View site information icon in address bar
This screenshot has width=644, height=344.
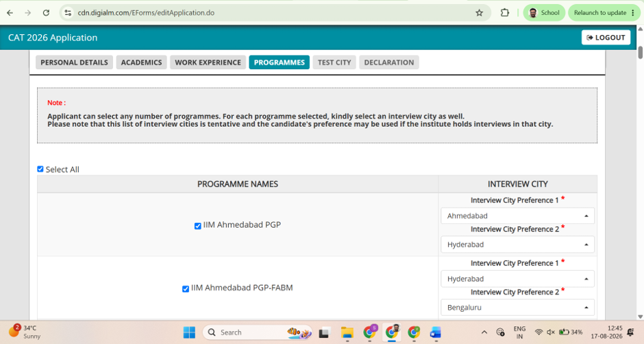pyautogui.click(x=69, y=13)
